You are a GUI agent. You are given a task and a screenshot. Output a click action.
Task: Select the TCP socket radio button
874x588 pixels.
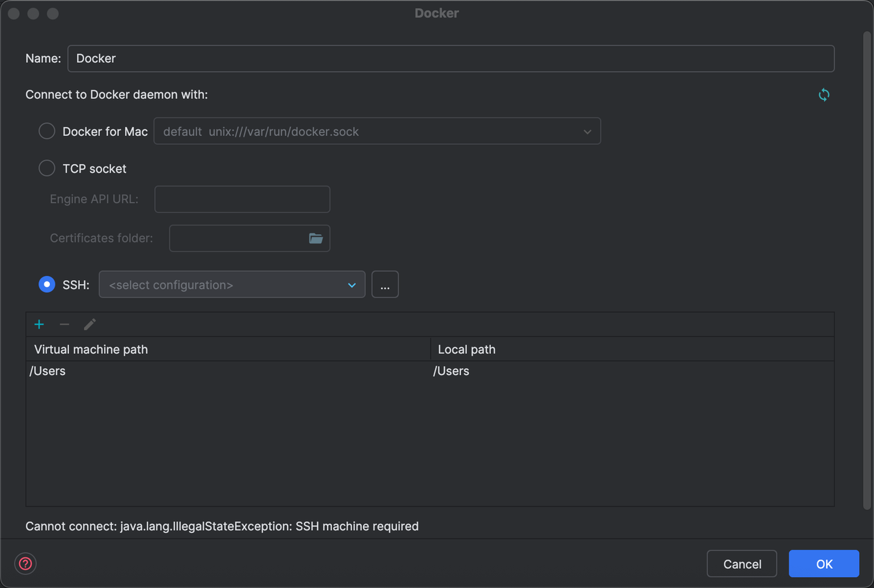pyautogui.click(x=47, y=168)
